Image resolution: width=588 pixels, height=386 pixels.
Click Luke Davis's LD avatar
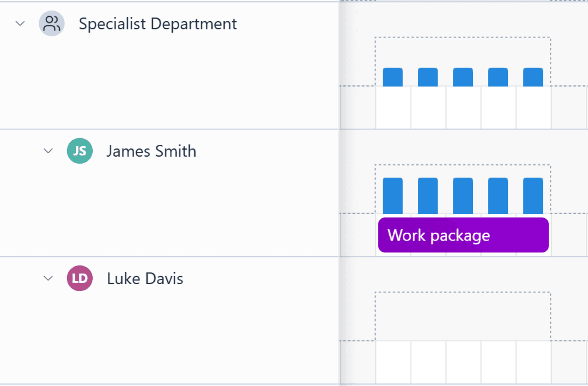click(80, 278)
